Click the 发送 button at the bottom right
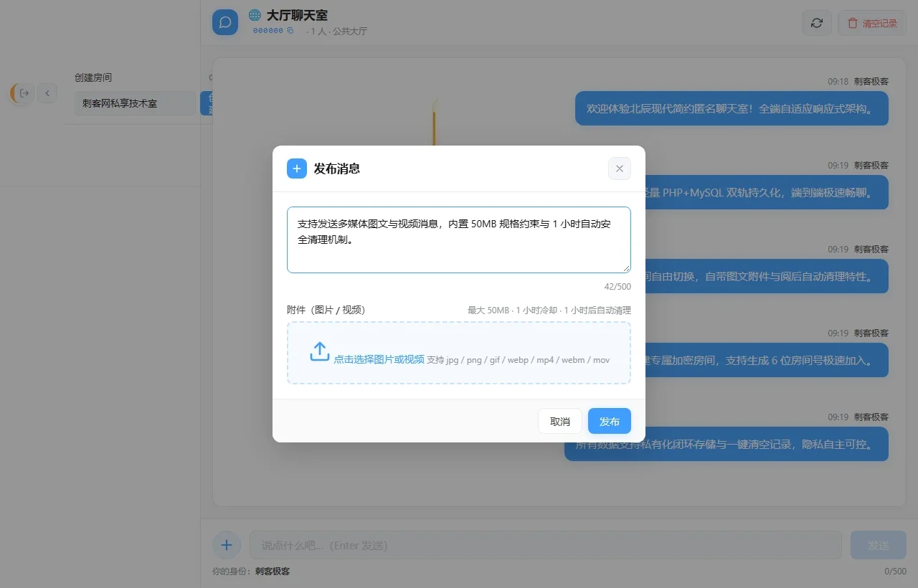 tap(879, 545)
